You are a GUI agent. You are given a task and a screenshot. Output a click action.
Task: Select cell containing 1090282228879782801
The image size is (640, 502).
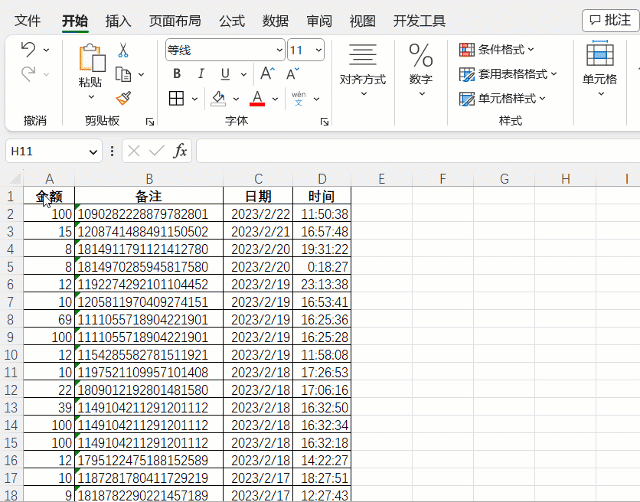[149, 213]
